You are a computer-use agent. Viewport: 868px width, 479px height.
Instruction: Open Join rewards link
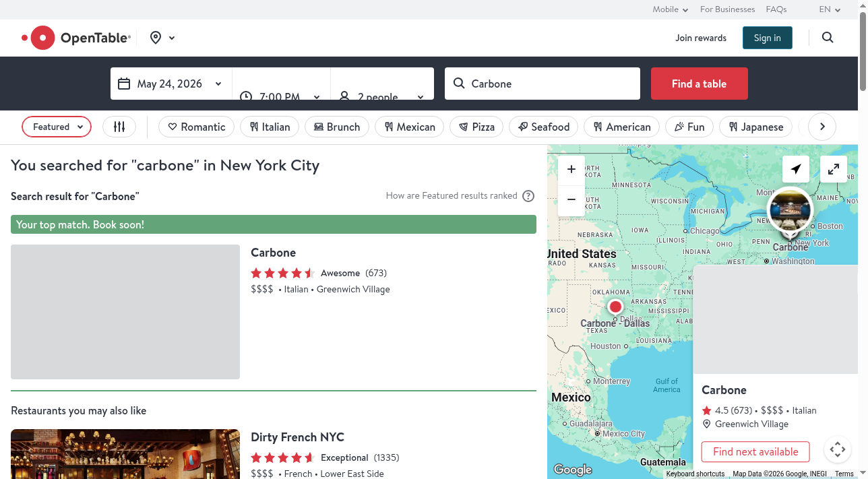click(x=701, y=38)
